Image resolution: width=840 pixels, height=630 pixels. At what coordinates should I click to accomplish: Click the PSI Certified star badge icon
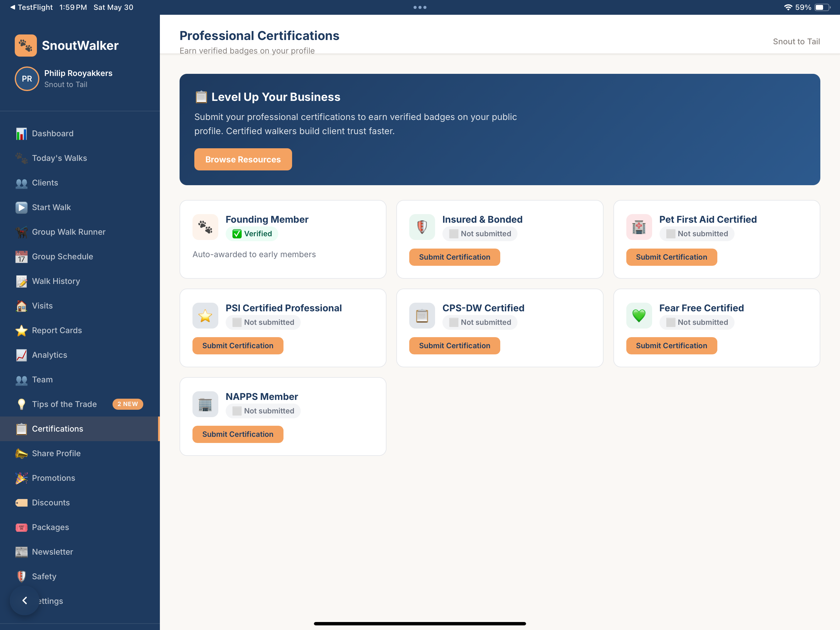[205, 315]
